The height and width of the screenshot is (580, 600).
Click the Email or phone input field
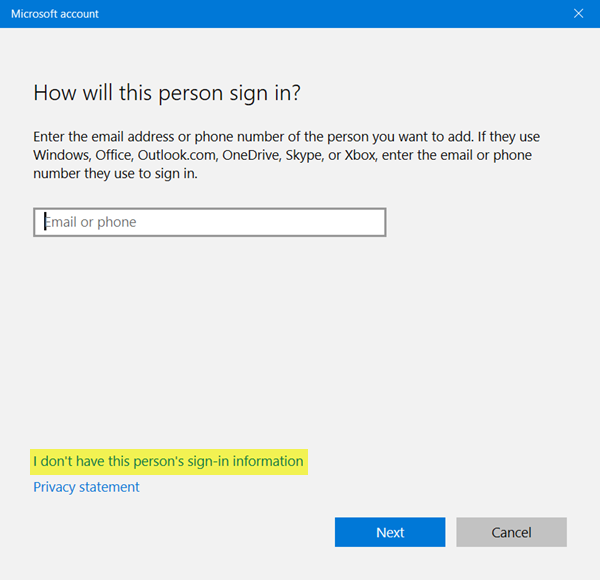(210, 222)
